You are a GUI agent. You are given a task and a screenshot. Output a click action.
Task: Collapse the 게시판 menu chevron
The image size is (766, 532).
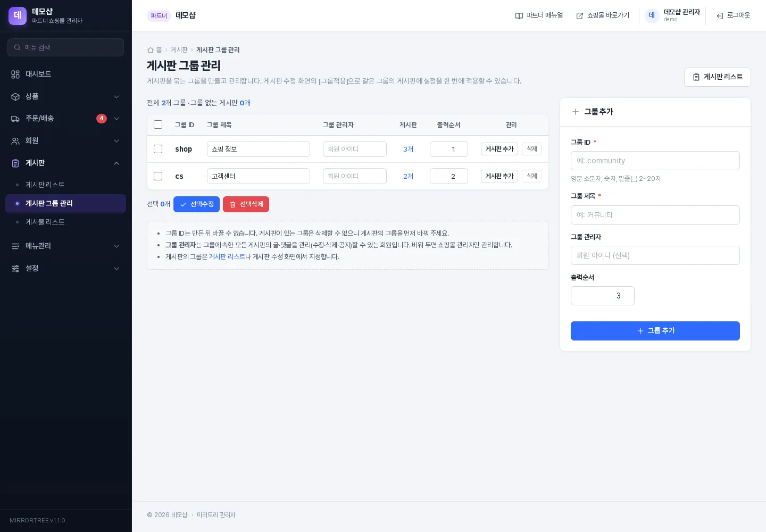tap(116, 163)
